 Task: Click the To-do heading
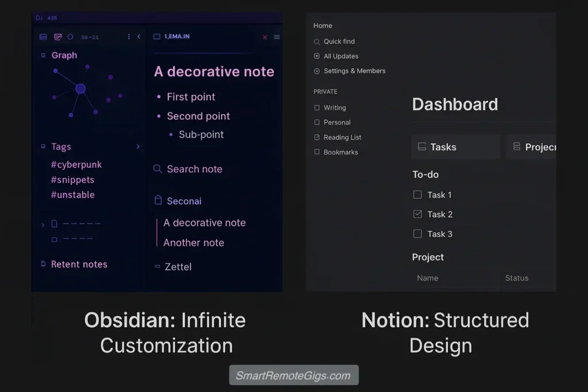coord(425,174)
